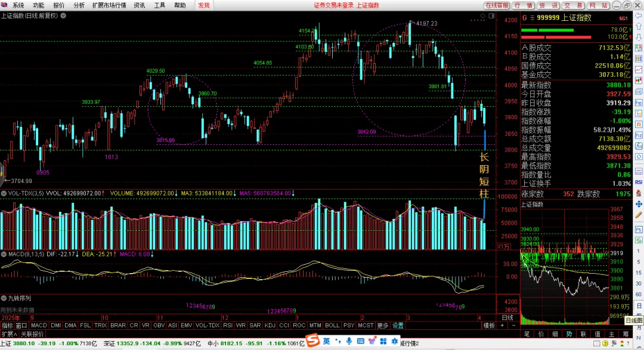The width and height of the screenshot is (644, 350).
Task: Click the 网站 button
Action: coord(599,5)
